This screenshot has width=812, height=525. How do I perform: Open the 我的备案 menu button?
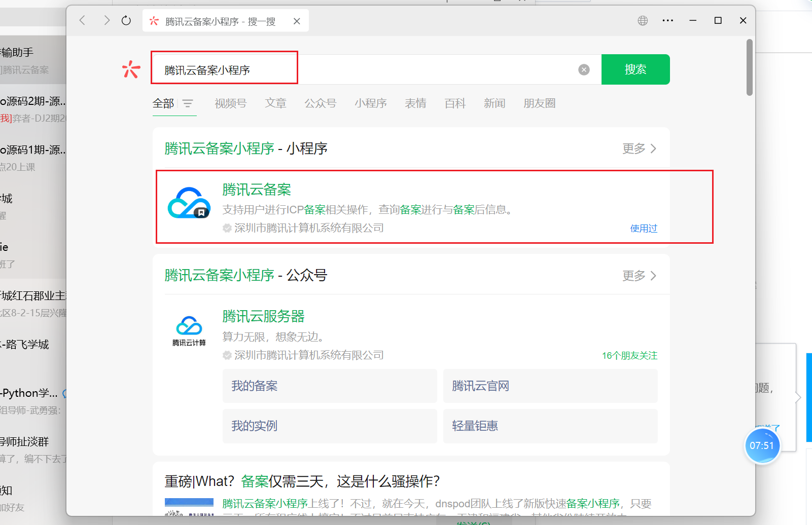pos(330,386)
